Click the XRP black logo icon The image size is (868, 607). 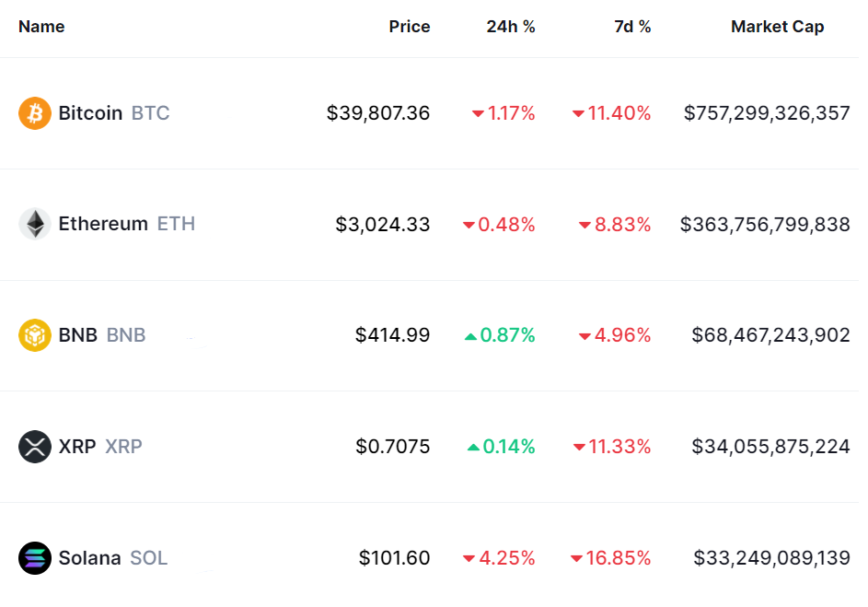(x=35, y=447)
